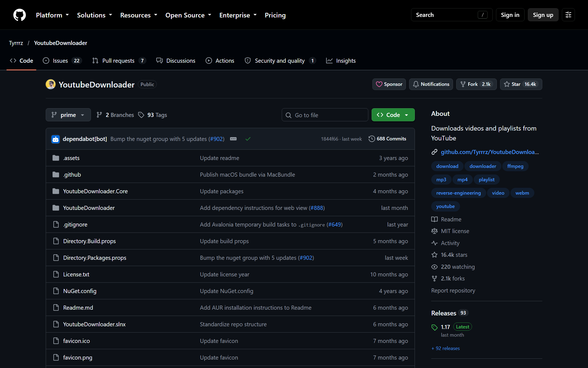View 93 Tags
Screen dimensions: 588x368
(152, 115)
